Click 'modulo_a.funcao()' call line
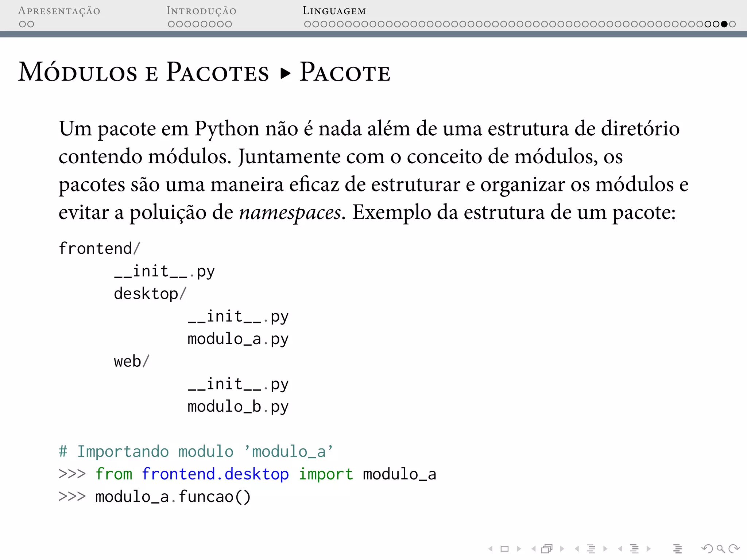Viewport: 747px width, 560px height. (173, 497)
